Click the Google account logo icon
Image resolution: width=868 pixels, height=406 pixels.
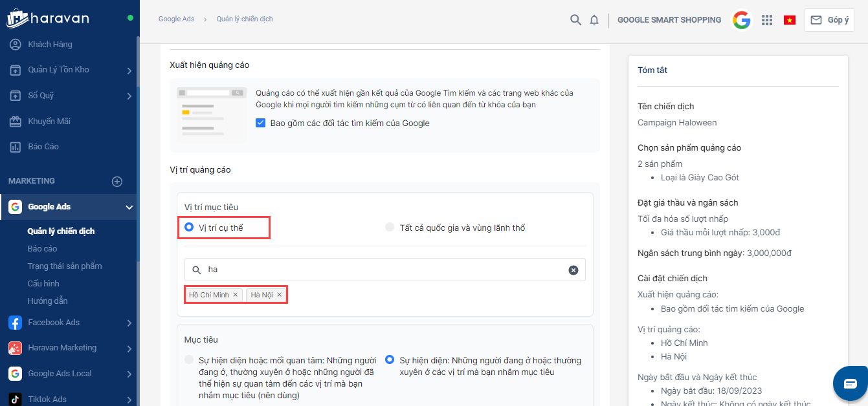click(742, 20)
